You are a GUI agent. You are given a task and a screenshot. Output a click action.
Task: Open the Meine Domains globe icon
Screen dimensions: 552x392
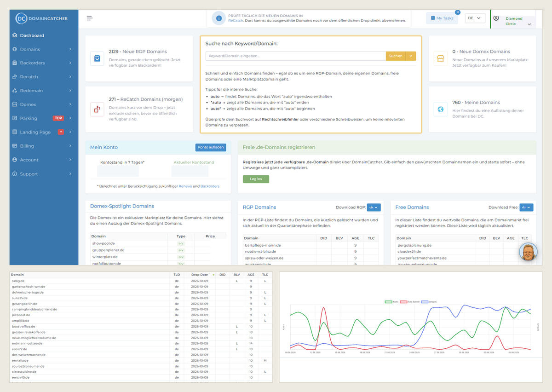tap(441, 109)
